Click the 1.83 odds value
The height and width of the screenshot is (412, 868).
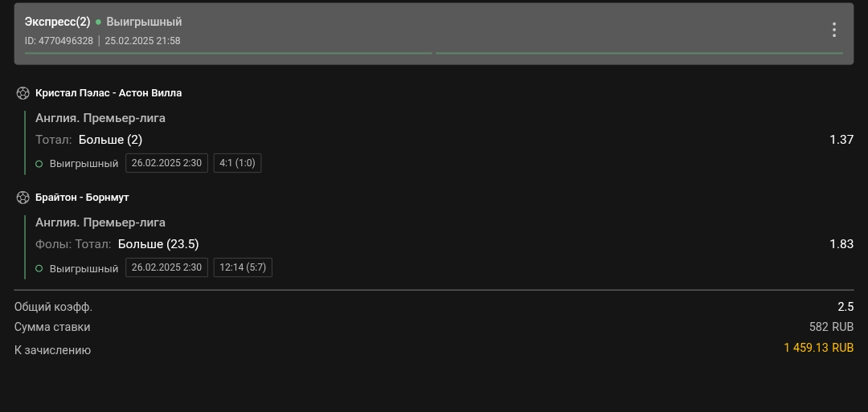pos(841,244)
